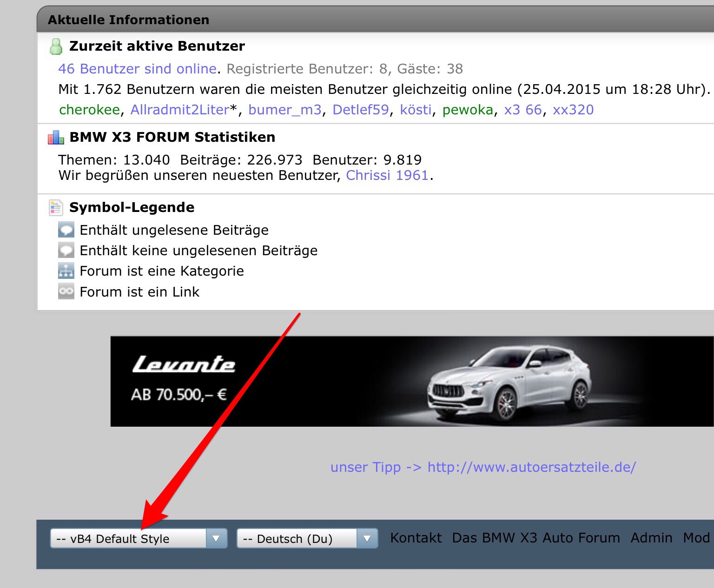Viewport: 714px width, 588px height.
Task: Open the Admin footer link
Action: click(x=651, y=538)
